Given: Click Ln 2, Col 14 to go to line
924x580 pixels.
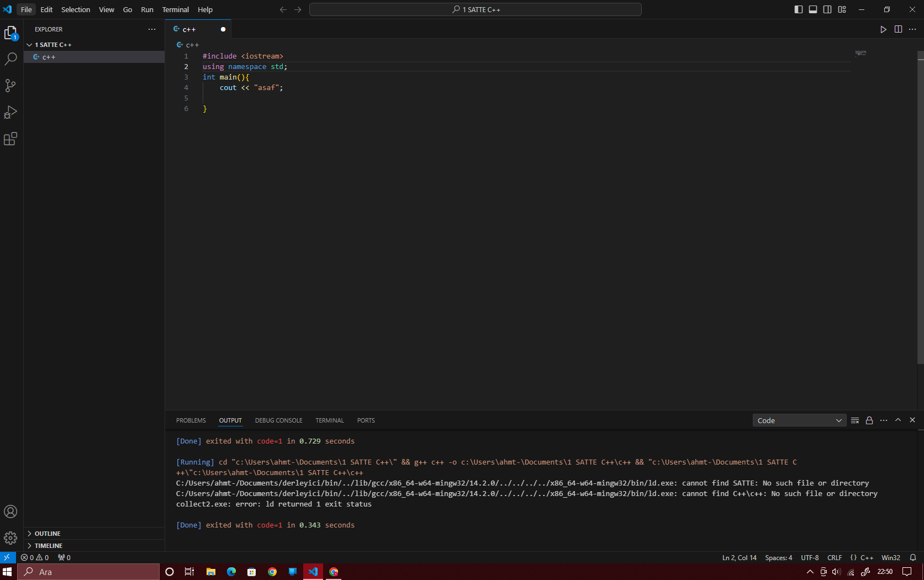Looking at the screenshot, I should tap(739, 557).
